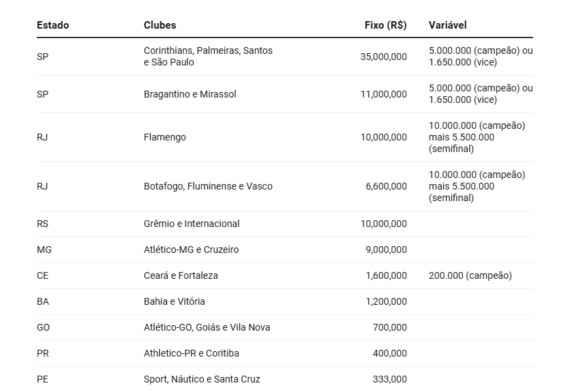Click the Clubes column header
The width and height of the screenshot is (574, 392).
pyautogui.click(x=160, y=25)
